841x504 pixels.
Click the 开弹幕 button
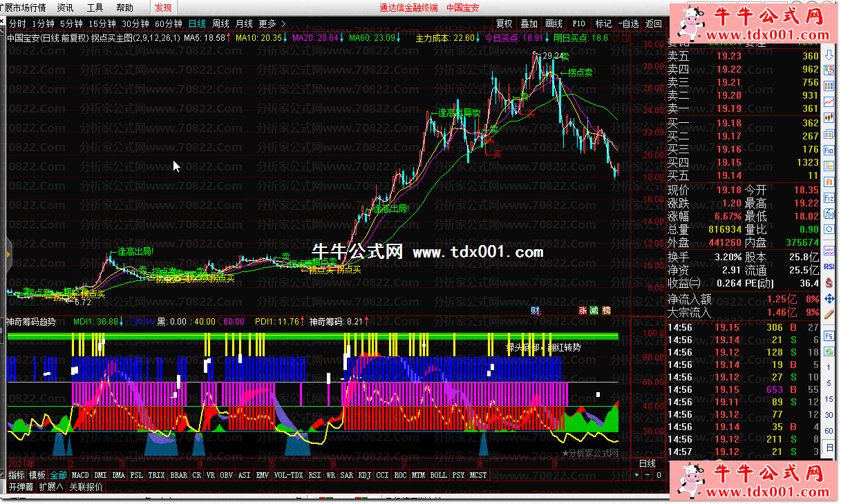[x=21, y=487]
